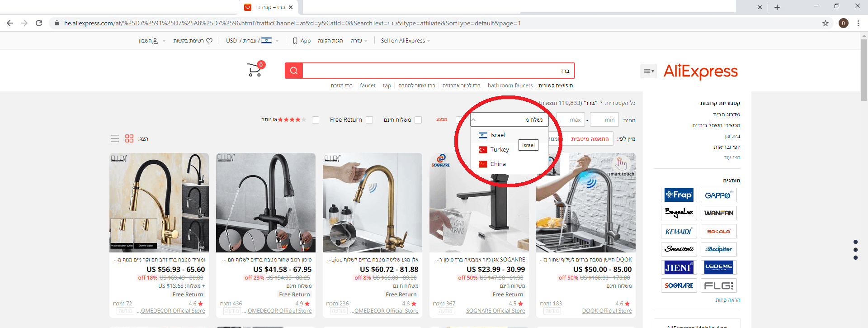The width and height of the screenshot is (868, 328).
Task: Expand the Sell on AliExpress menu
Action: coord(406,41)
